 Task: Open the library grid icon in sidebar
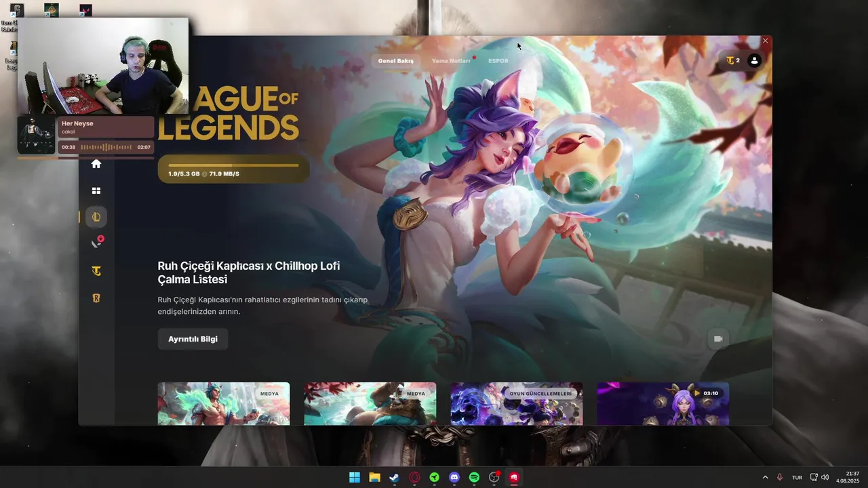pos(96,191)
